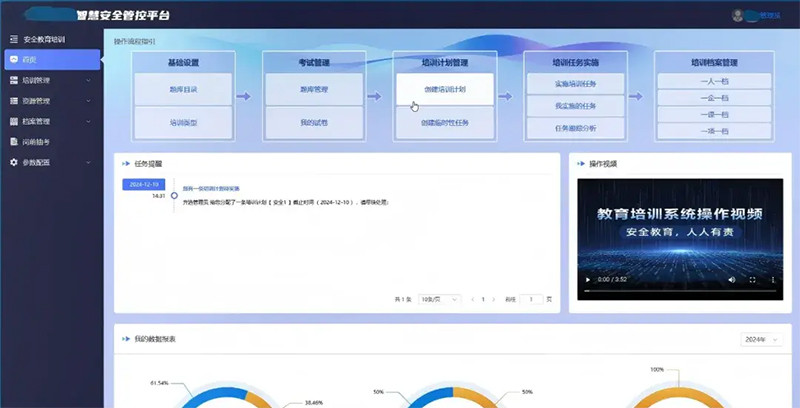Expand the 培训管理 submenu chevron
This screenshot has height=408, width=800.
pyautogui.click(x=88, y=80)
